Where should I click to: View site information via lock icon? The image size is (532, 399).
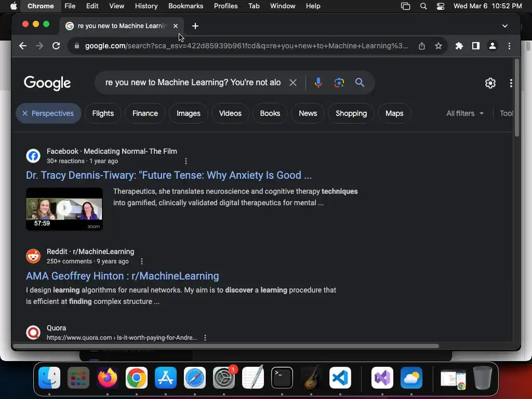pos(77,46)
